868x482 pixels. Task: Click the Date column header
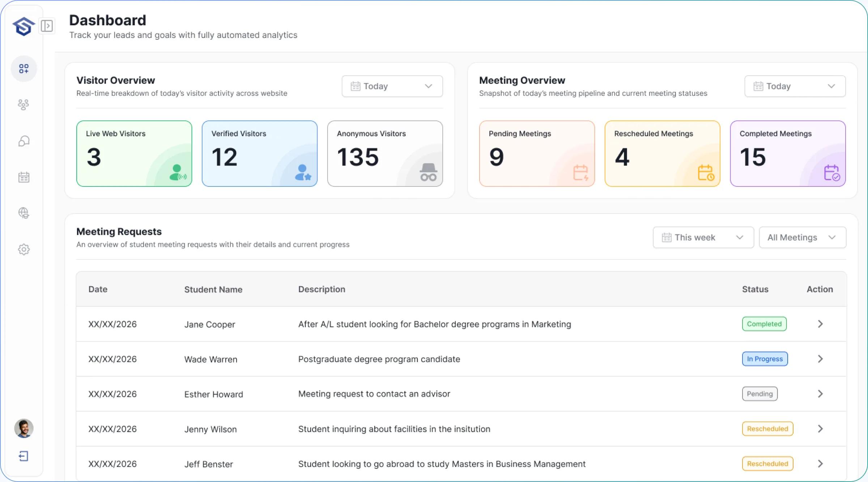coord(98,289)
